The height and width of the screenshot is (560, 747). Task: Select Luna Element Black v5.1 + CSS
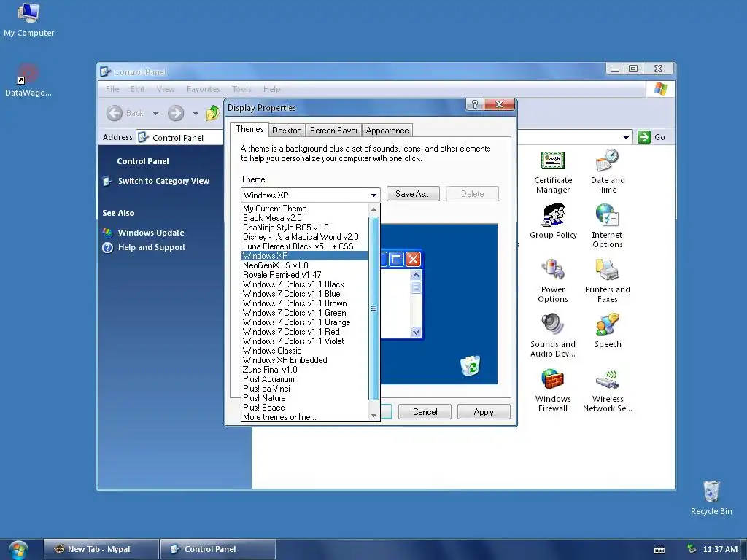click(304, 246)
